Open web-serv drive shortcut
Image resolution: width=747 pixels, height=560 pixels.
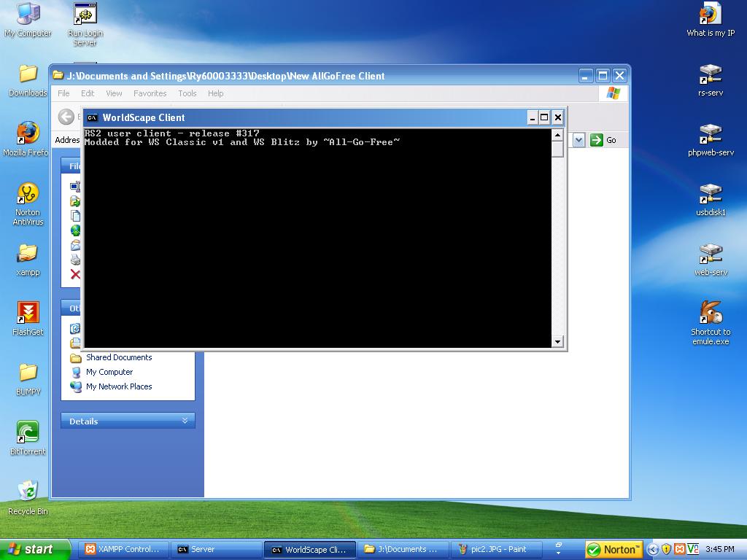(711, 260)
